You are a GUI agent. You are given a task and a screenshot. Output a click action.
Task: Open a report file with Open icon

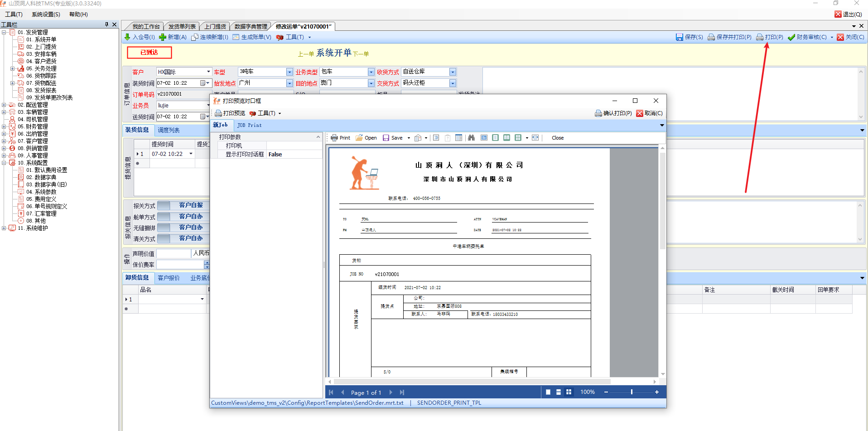point(366,138)
